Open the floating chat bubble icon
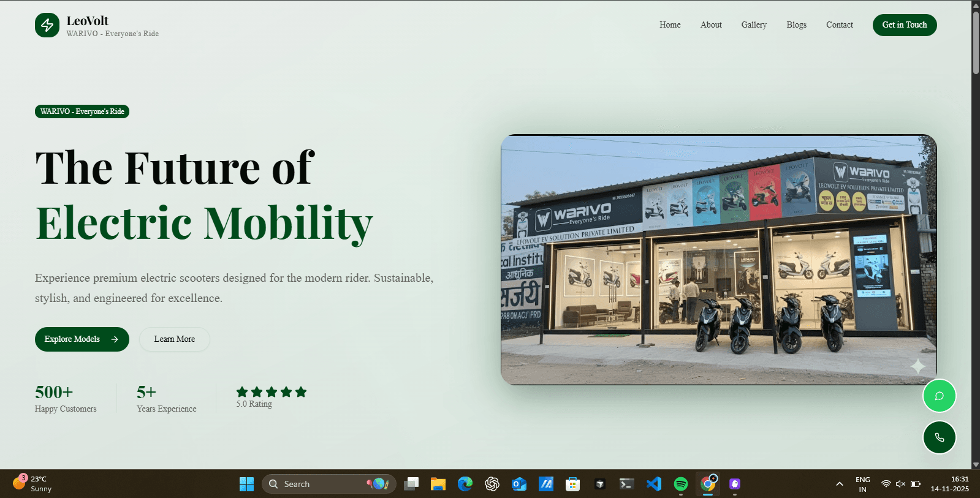This screenshot has height=498, width=980. point(939,396)
